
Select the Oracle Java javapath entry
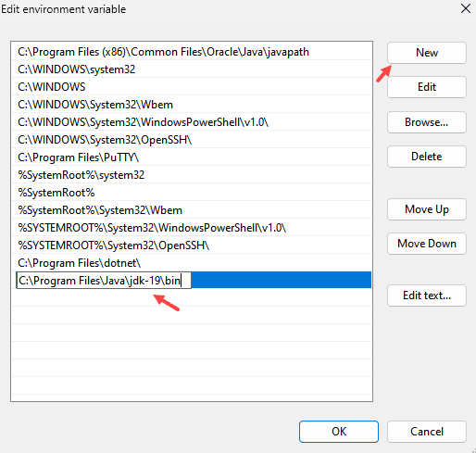click(192, 52)
